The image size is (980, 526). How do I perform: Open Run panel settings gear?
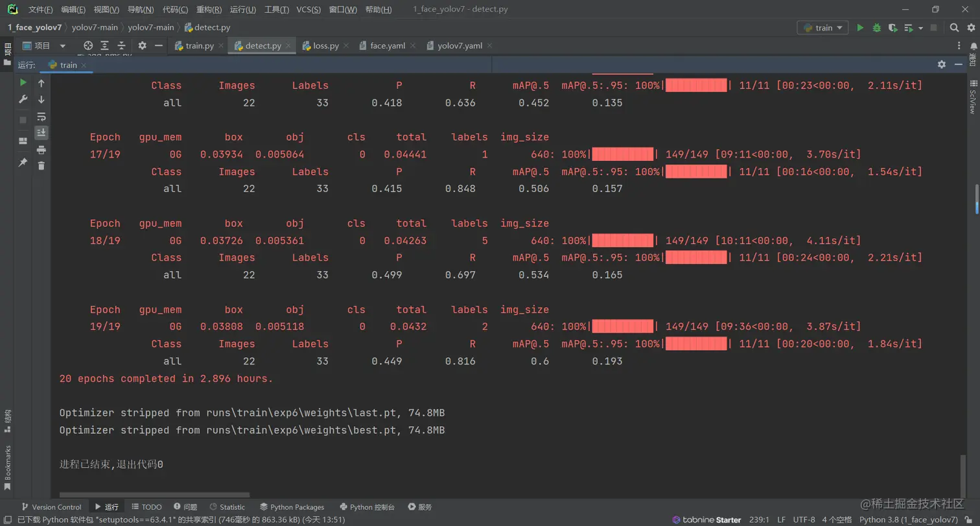tap(942, 64)
